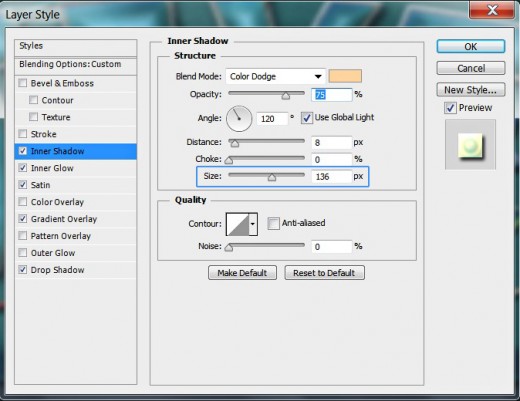
Task: Click the Angle dial control
Action: coord(239,118)
